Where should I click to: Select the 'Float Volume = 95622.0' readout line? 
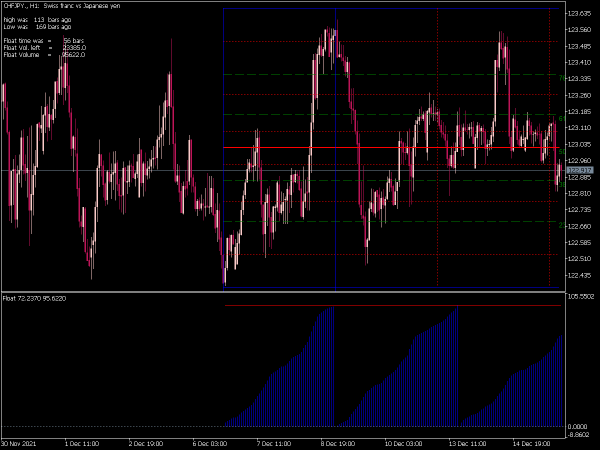pos(44,55)
